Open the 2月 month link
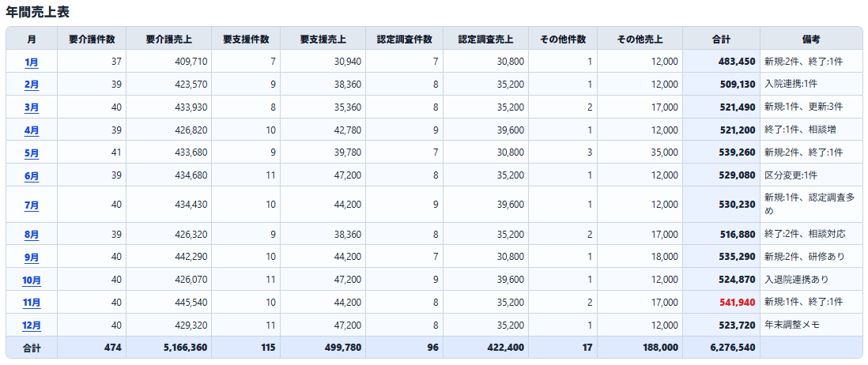The height and width of the screenshot is (365, 868). coord(32,85)
